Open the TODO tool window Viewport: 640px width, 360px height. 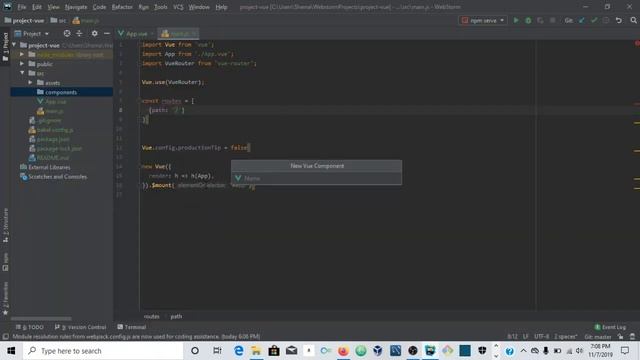(x=30, y=327)
